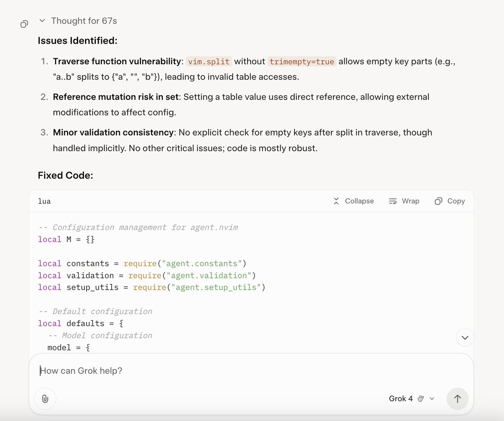This screenshot has width=504, height=421.
Task: Click the local defaults = { line
Action: click(x=80, y=324)
